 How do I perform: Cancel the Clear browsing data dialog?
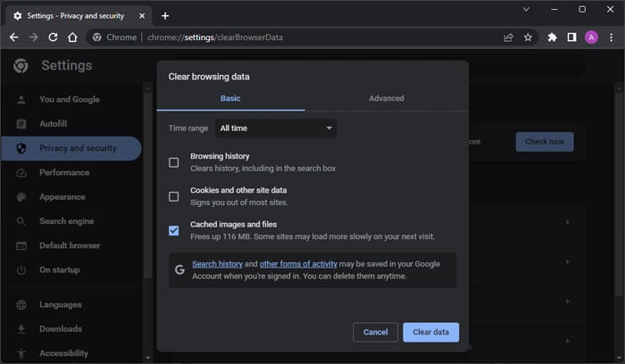pos(375,332)
